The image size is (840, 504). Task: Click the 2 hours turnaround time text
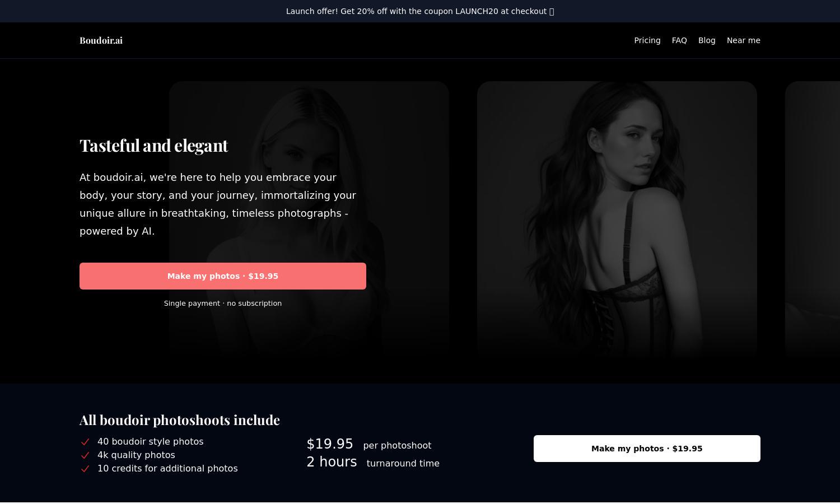click(373, 462)
